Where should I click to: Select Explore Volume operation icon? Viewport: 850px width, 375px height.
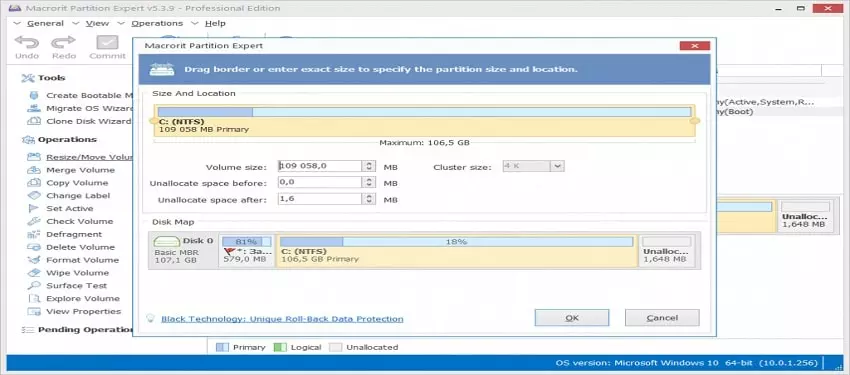(x=34, y=299)
